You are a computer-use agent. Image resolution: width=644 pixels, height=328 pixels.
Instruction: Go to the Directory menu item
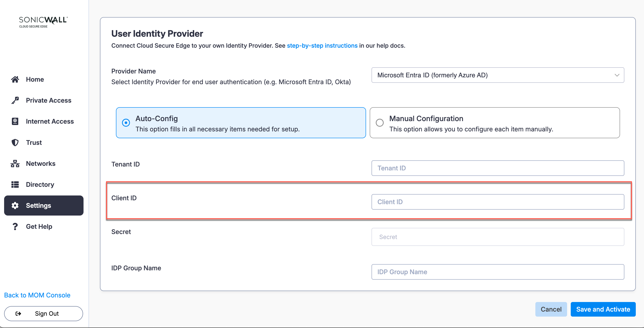pos(40,185)
